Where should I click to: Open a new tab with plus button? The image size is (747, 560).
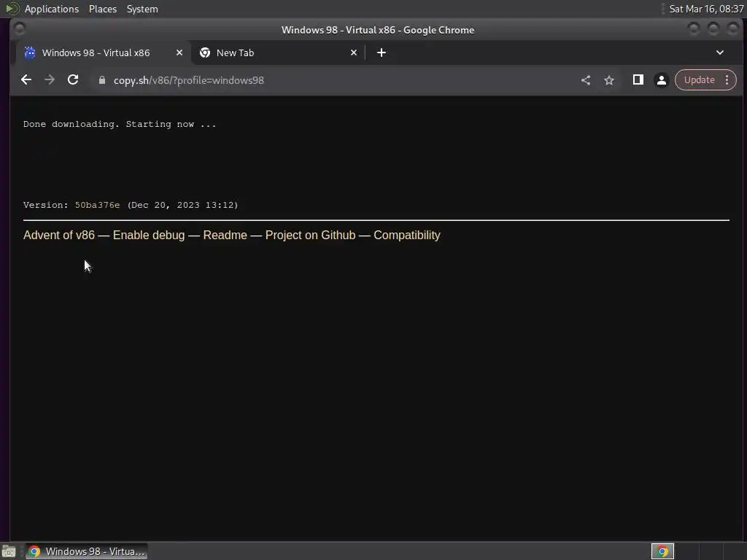click(382, 52)
